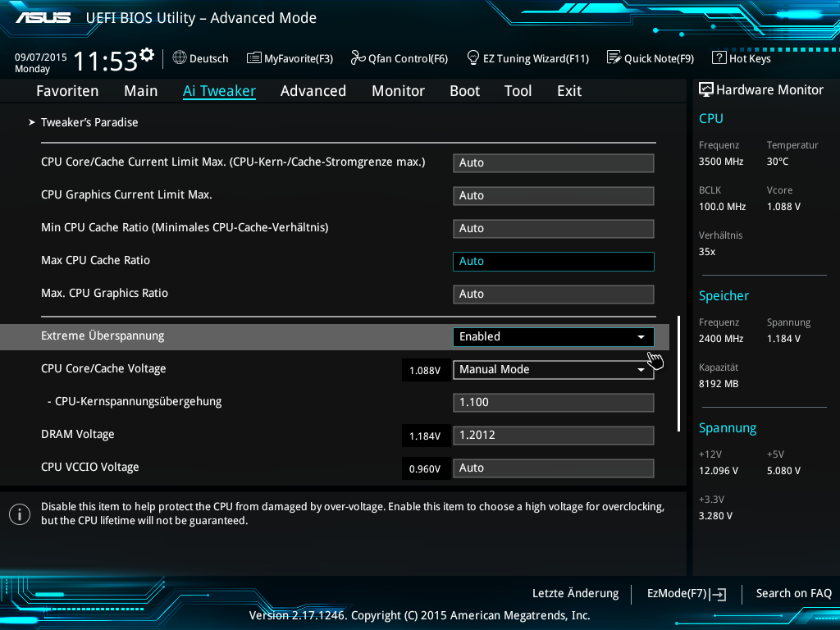
Task: Click the 11:53 clock display
Action: tap(106, 61)
